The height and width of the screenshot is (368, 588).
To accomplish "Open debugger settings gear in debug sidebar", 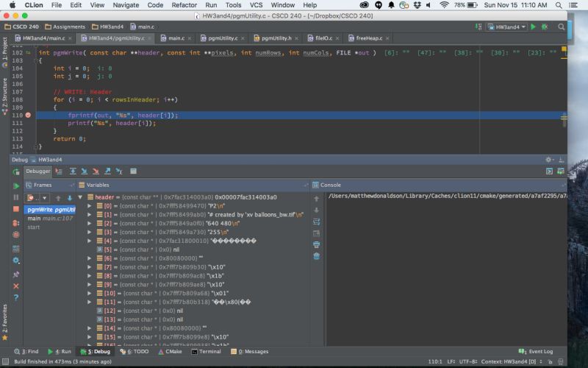I will pos(16,261).
